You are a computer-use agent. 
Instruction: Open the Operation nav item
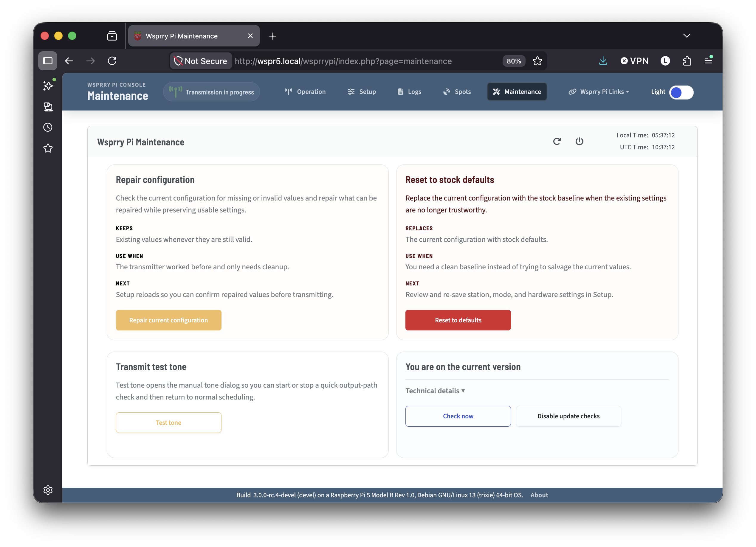[305, 91]
